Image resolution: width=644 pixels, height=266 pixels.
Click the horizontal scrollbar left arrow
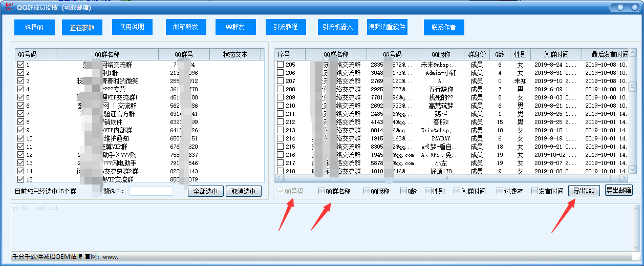point(280,178)
